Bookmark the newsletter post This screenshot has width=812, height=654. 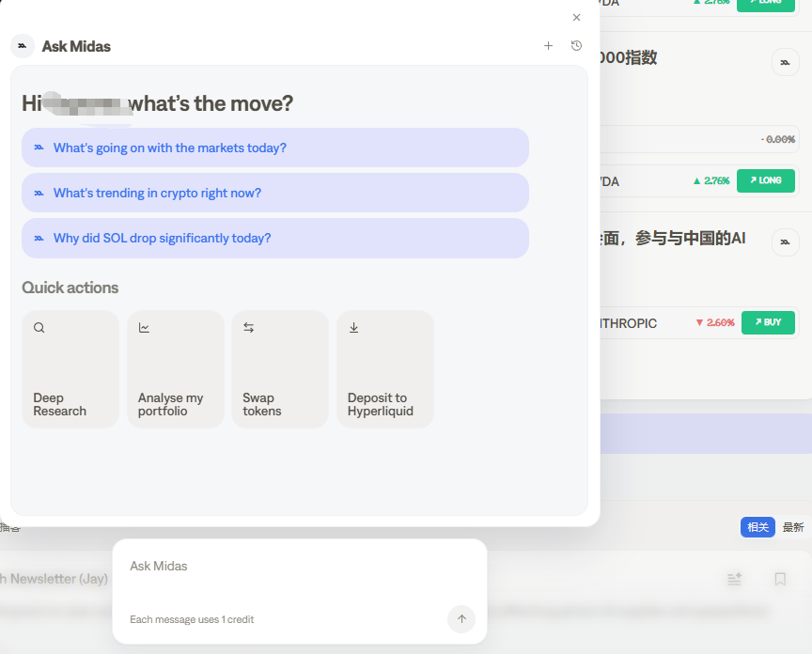tap(780, 579)
